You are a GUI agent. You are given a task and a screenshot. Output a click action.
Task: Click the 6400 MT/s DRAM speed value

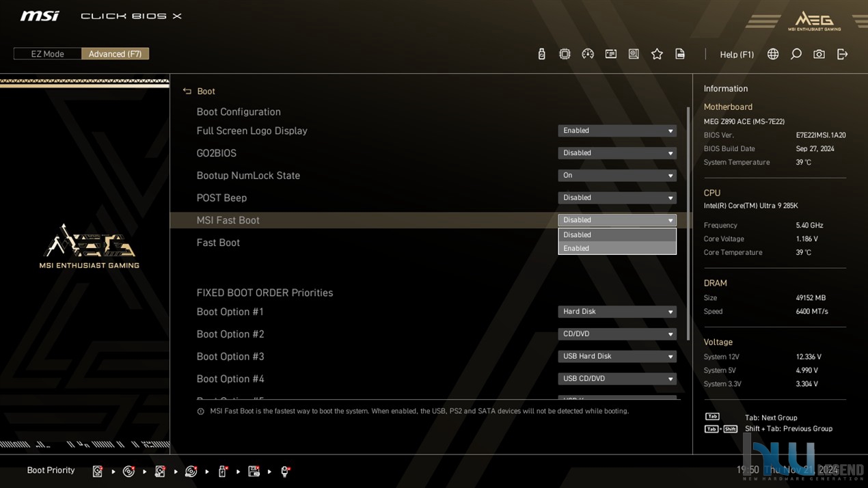point(812,312)
